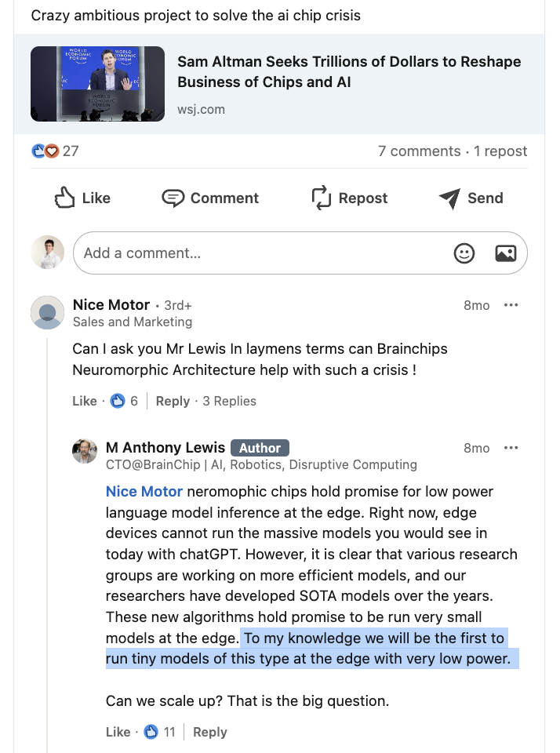Viewport: 560px width, 753px height.
Task: Click the like reaction icon with 6
Action: click(x=118, y=401)
